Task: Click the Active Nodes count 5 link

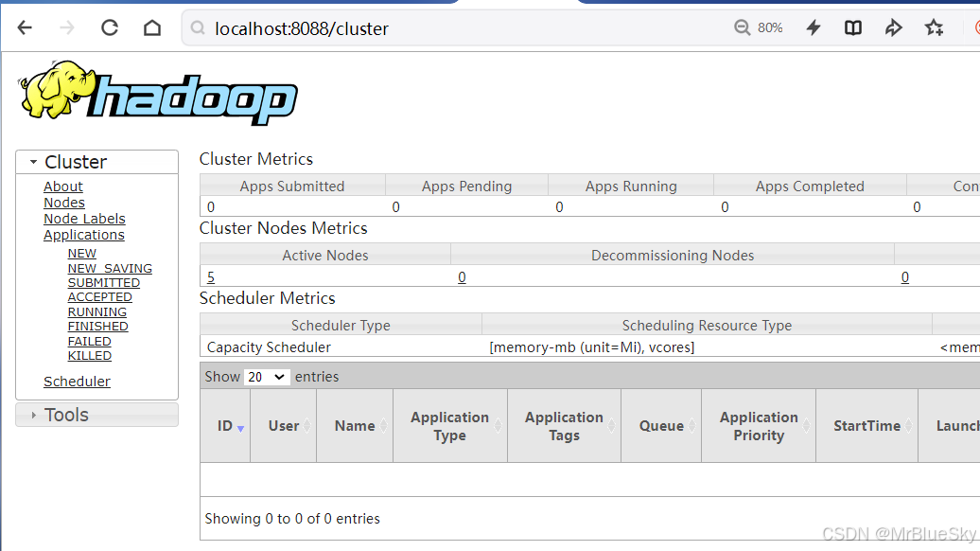Action: coord(211,277)
